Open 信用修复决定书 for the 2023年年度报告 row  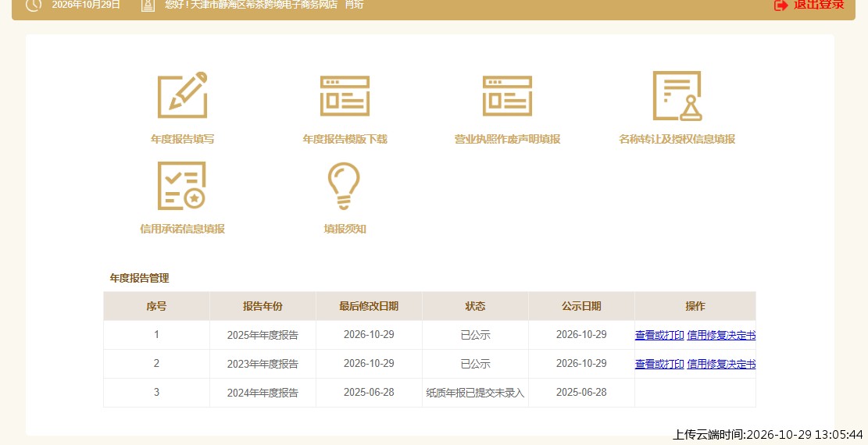click(x=721, y=364)
